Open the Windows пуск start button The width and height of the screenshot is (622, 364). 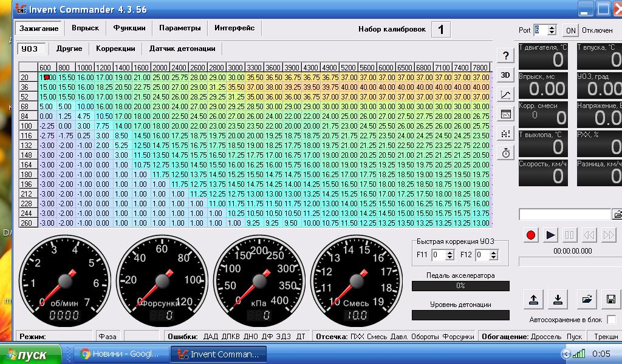[31, 354]
